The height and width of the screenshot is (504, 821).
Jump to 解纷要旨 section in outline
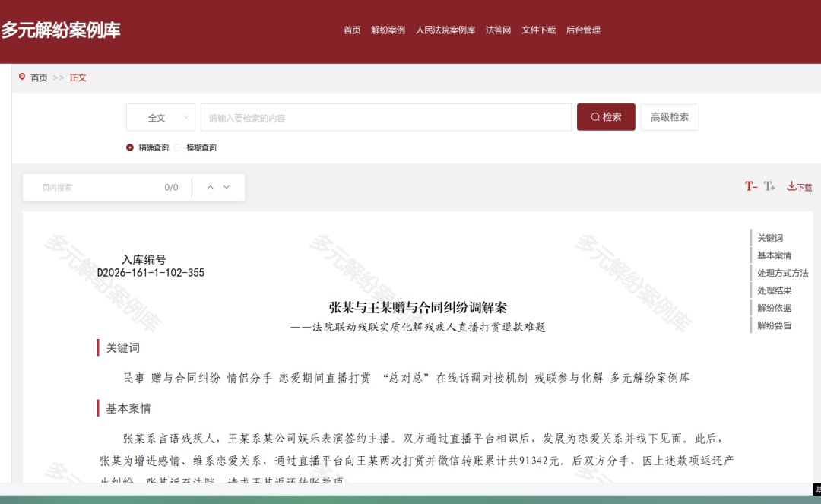(775, 325)
